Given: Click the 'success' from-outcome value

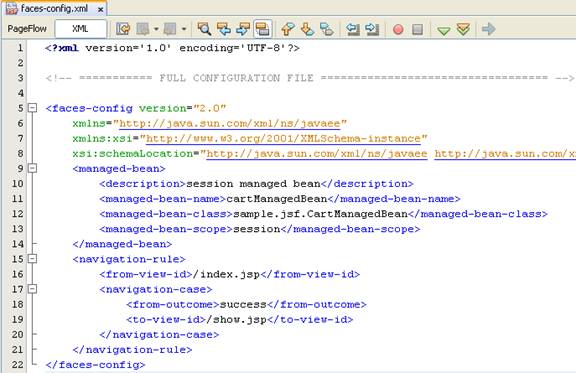Looking at the screenshot, I should tap(243, 304).
